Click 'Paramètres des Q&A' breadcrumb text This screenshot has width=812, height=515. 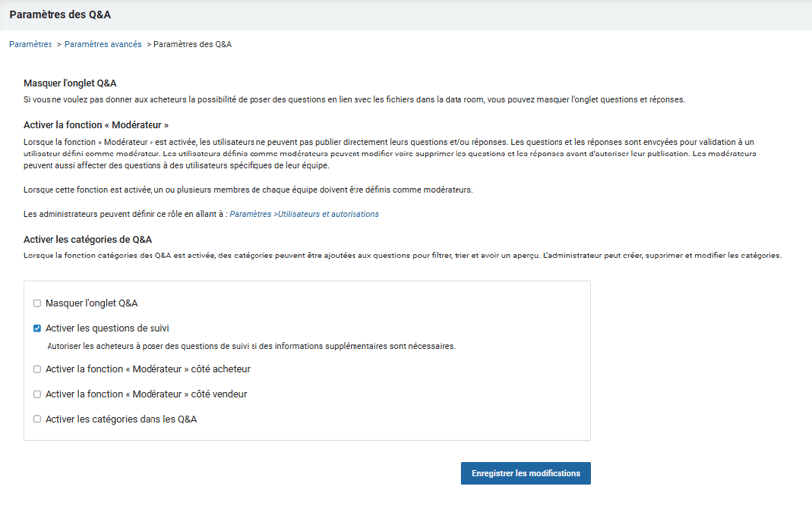tap(193, 44)
